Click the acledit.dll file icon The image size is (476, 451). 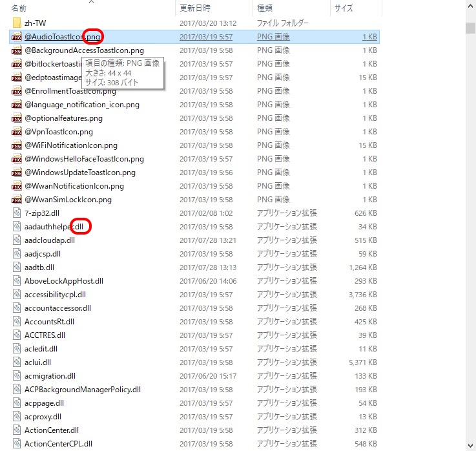[x=17, y=349]
